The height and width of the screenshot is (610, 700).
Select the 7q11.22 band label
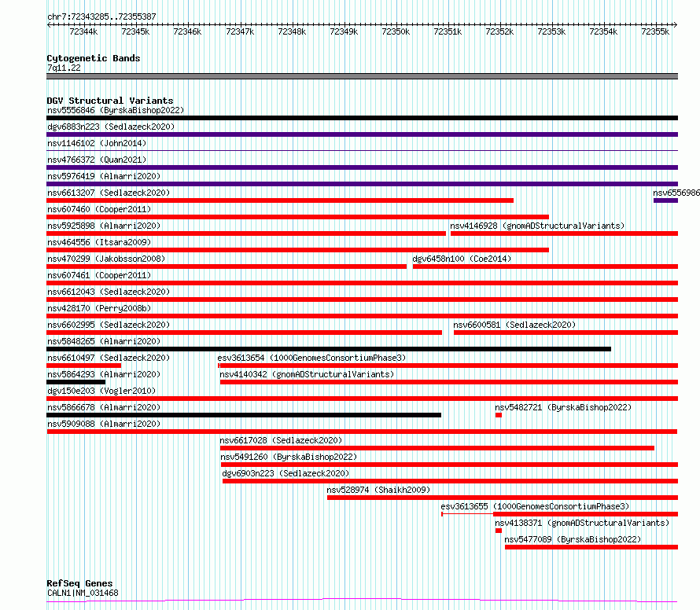64,68
